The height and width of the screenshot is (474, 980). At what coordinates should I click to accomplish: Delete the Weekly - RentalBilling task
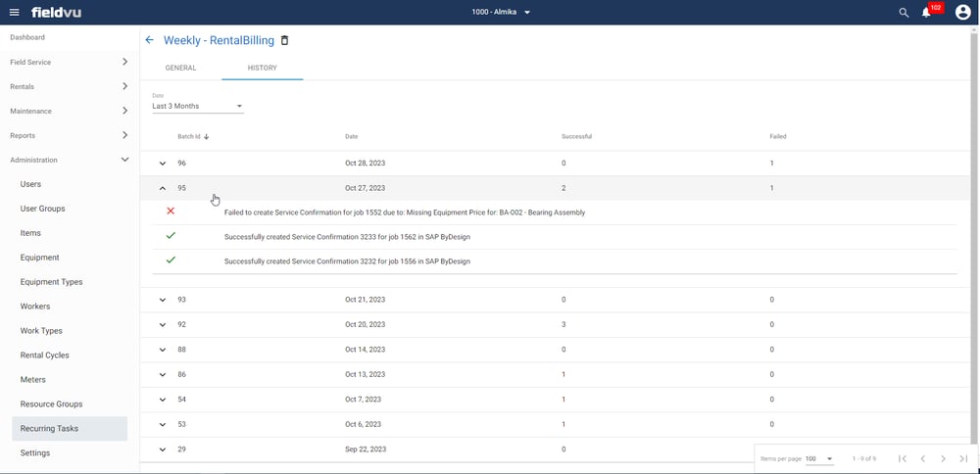click(285, 40)
